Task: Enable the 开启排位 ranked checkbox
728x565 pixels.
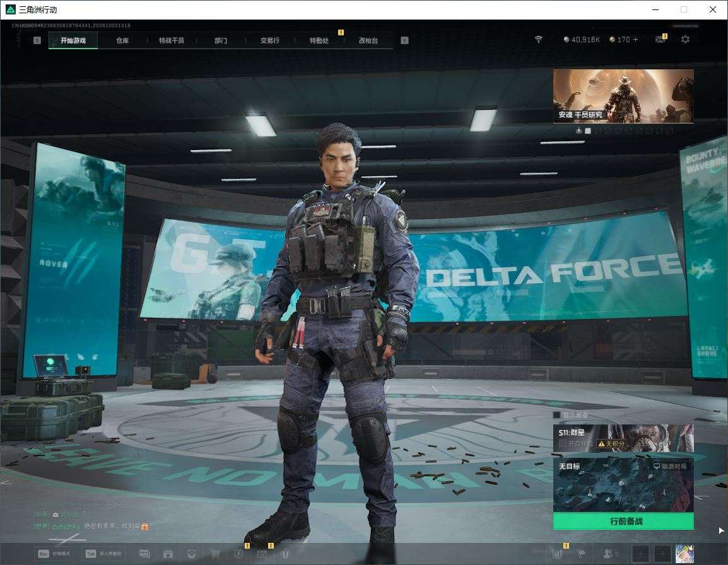Action: [x=563, y=444]
